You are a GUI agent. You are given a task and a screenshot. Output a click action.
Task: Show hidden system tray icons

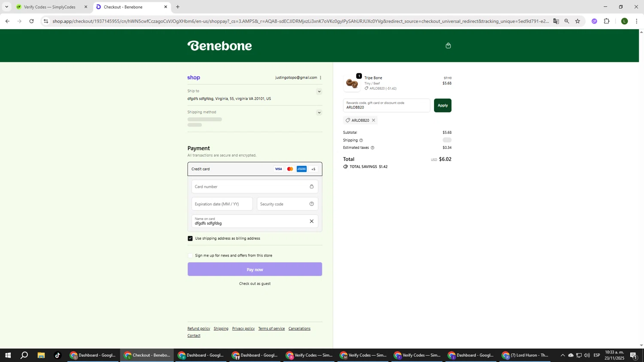(562, 355)
